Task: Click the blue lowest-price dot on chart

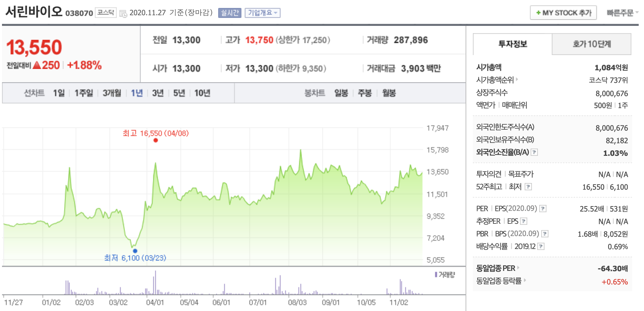Action: 135,251
